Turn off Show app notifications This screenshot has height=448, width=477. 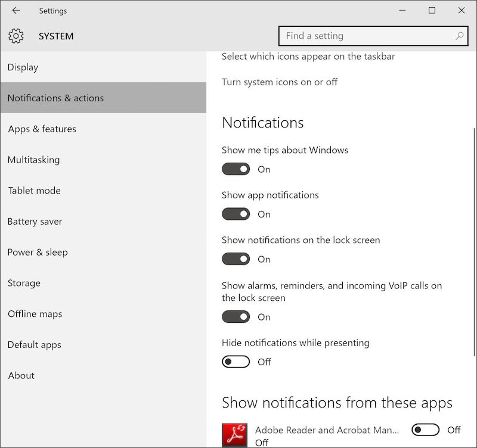[x=236, y=214]
